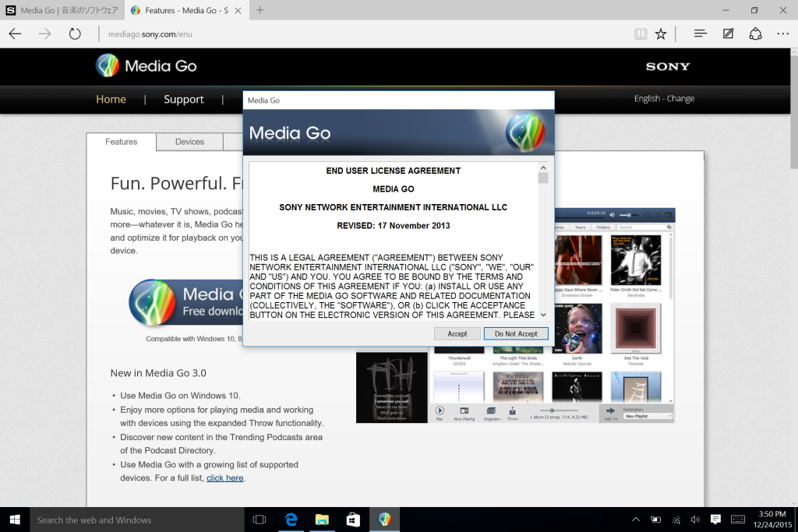
Task: Click the dark album art thumbnail on the page
Action: click(392, 388)
